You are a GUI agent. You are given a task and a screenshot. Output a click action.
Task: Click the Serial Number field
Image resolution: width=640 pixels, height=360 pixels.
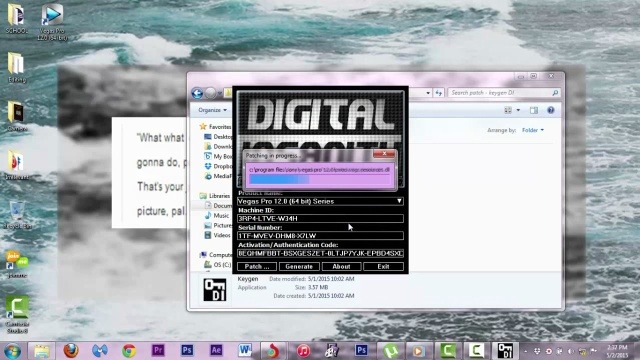pos(320,236)
